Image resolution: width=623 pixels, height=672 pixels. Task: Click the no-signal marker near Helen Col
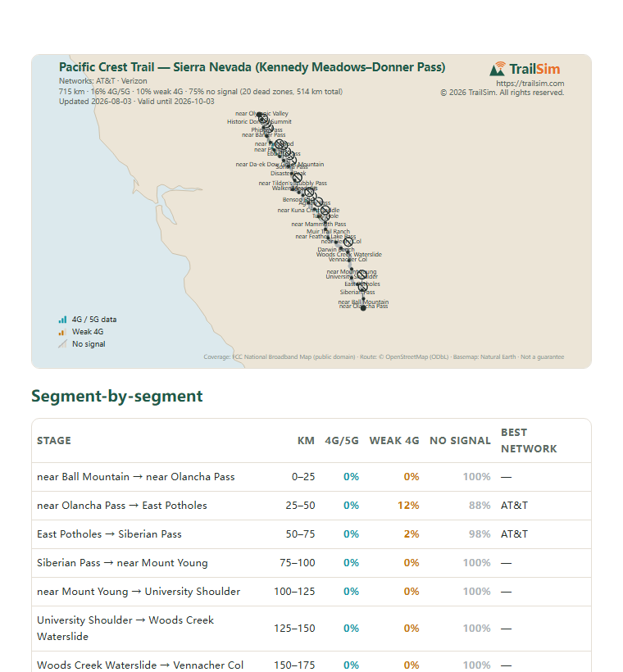[x=348, y=242]
